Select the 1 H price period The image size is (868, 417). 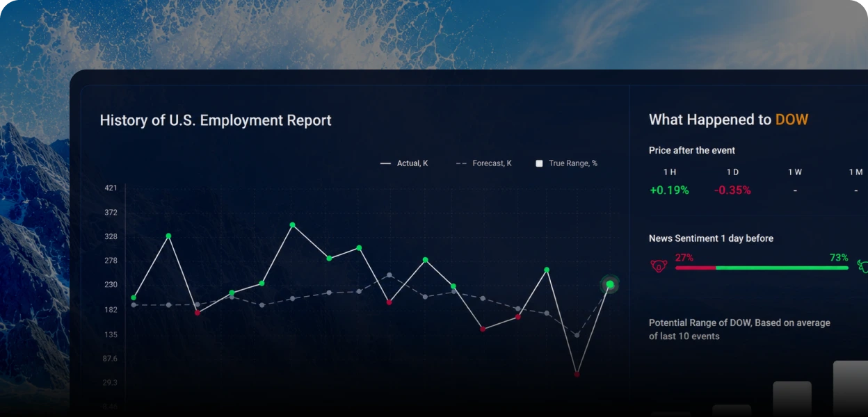(669, 172)
